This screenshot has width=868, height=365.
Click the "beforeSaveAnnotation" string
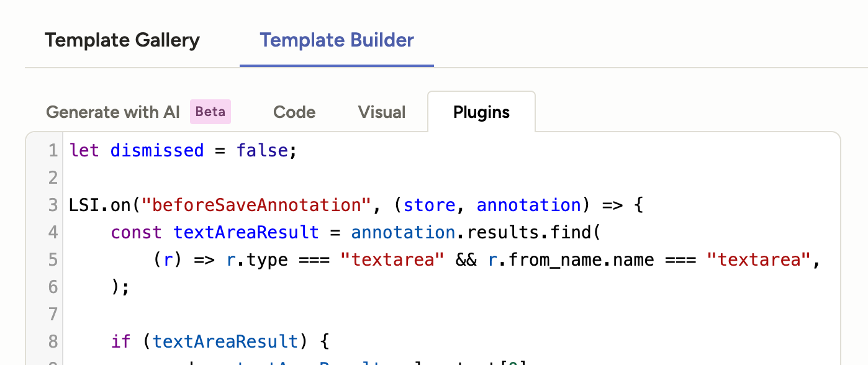click(x=256, y=205)
